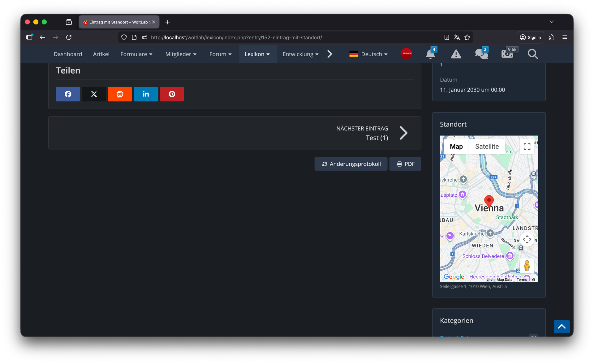594x364 pixels.
Task: Switch to Map view type
Action: (456, 147)
